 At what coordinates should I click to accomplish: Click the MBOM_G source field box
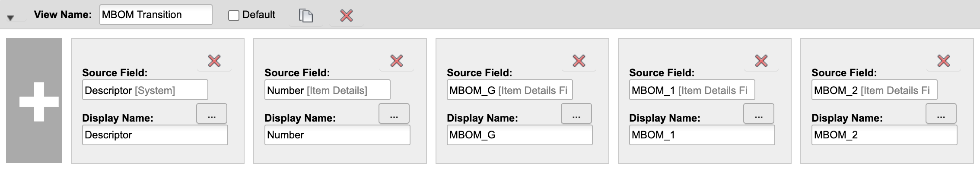pyautogui.click(x=510, y=90)
